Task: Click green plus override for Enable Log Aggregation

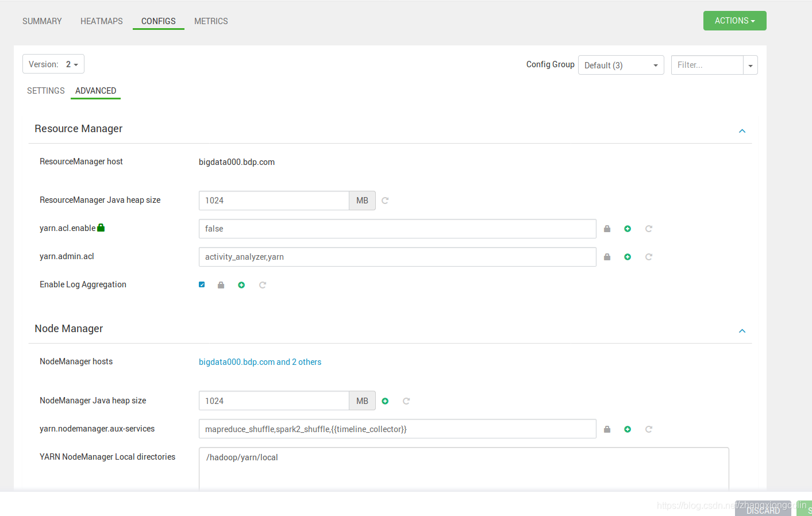Action: 241,285
